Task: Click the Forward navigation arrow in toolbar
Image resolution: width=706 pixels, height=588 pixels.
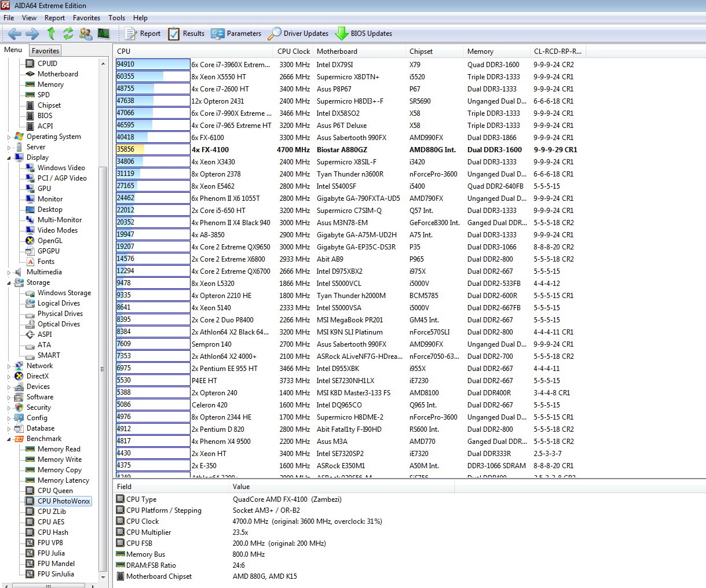Action: click(32, 34)
